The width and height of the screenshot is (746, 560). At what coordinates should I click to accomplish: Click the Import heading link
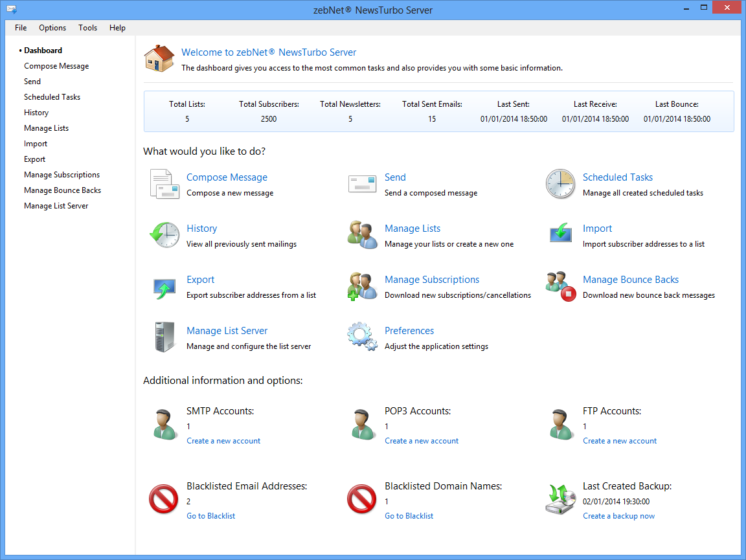597,229
